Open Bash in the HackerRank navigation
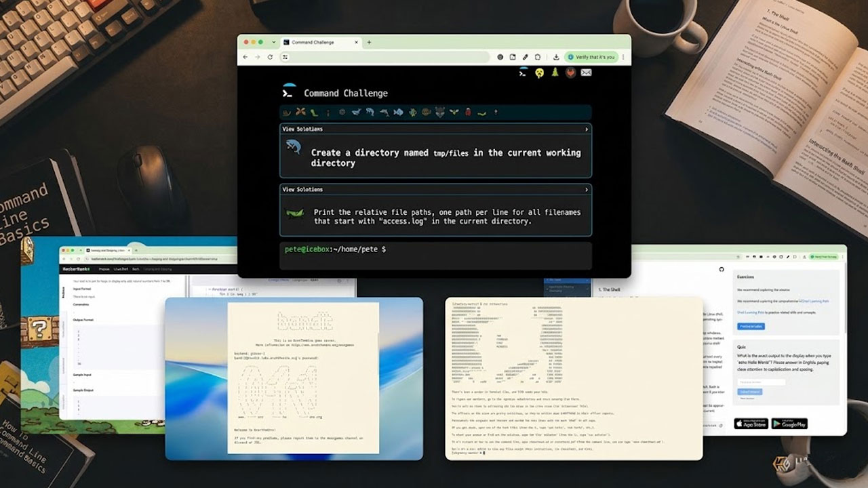Viewport: 868px width, 488px height. (135, 269)
